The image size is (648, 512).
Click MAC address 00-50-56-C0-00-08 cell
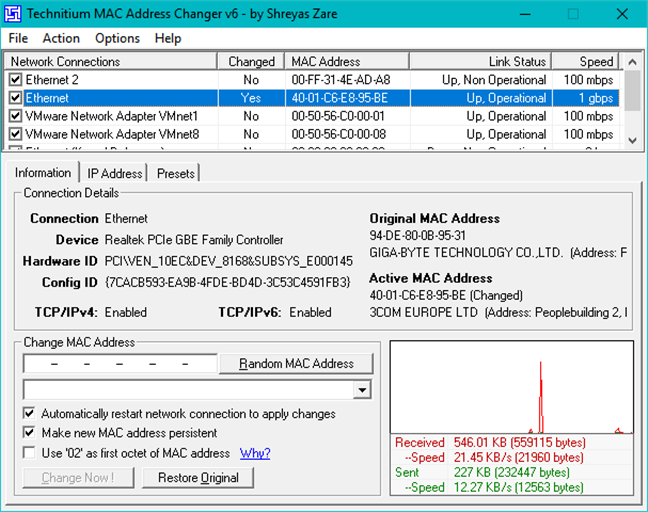(338, 134)
